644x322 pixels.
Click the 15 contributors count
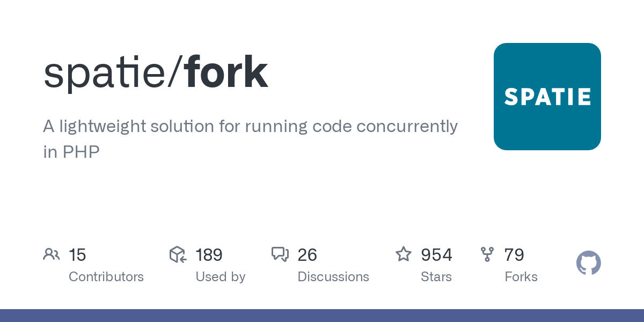[77, 255]
